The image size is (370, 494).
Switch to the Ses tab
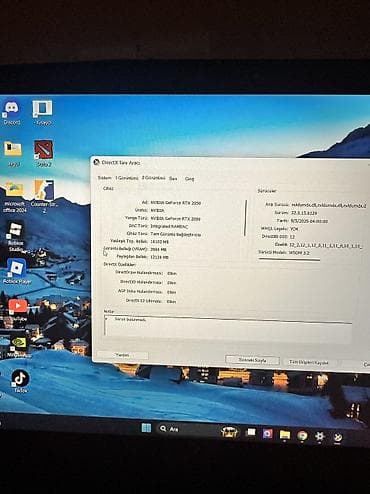tap(173, 179)
